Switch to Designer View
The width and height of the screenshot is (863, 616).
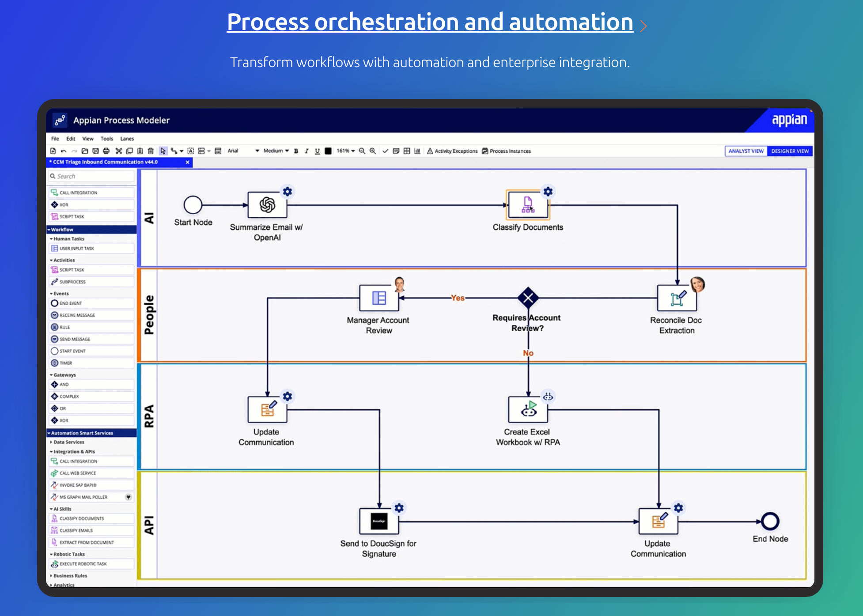click(790, 151)
